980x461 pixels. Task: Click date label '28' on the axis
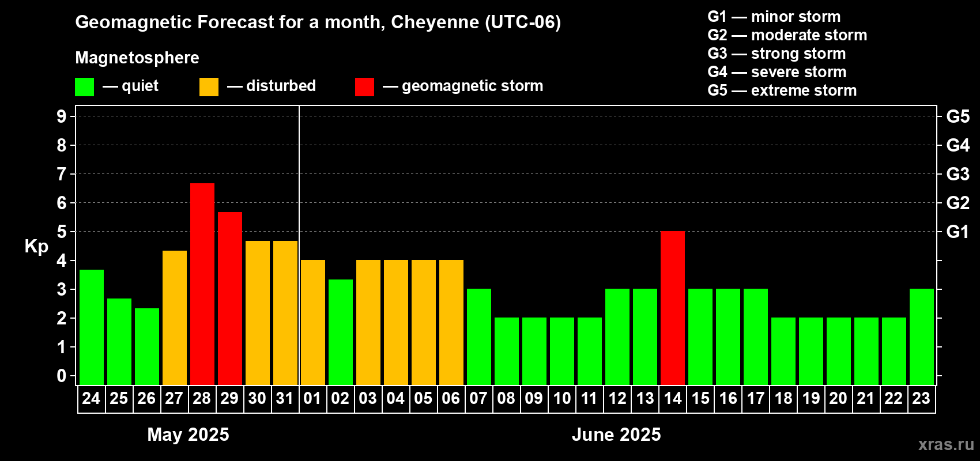(202, 399)
